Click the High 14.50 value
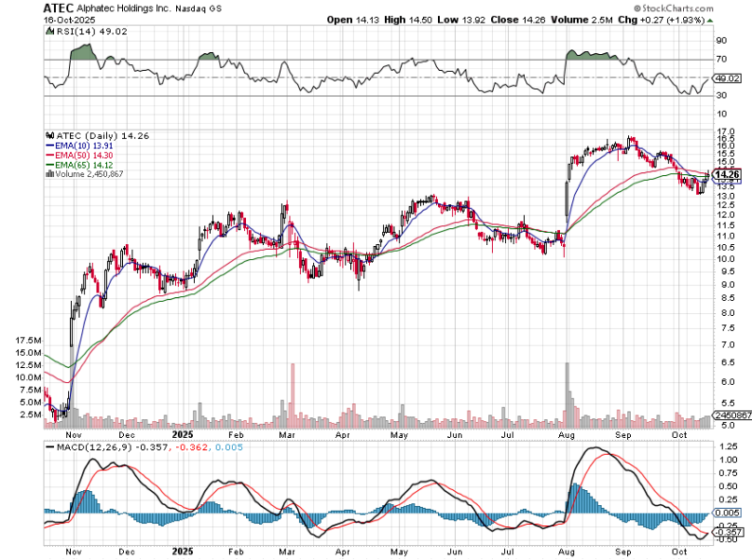Viewport: 752px width, 560px height. pyautogui.click(x=407, y=20)
